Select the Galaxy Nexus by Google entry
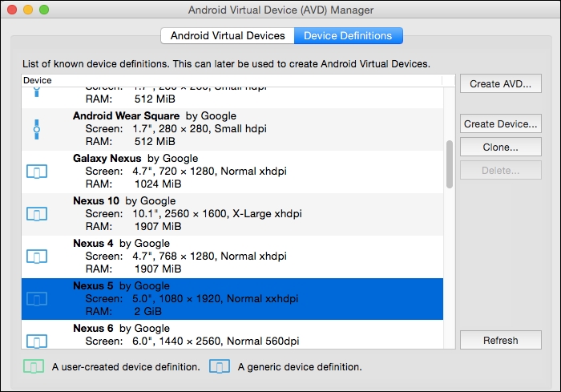The image size is (561, 392). point(240,172)
